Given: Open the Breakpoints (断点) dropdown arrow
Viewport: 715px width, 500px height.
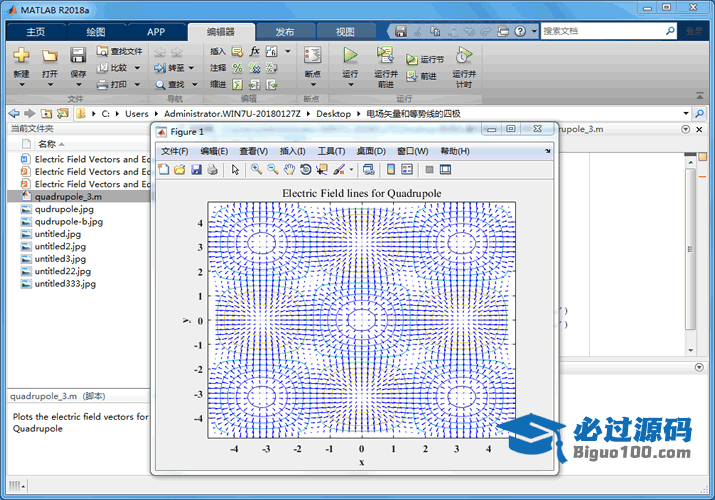Looking at the screenshot, I should [x=313, y=85].
